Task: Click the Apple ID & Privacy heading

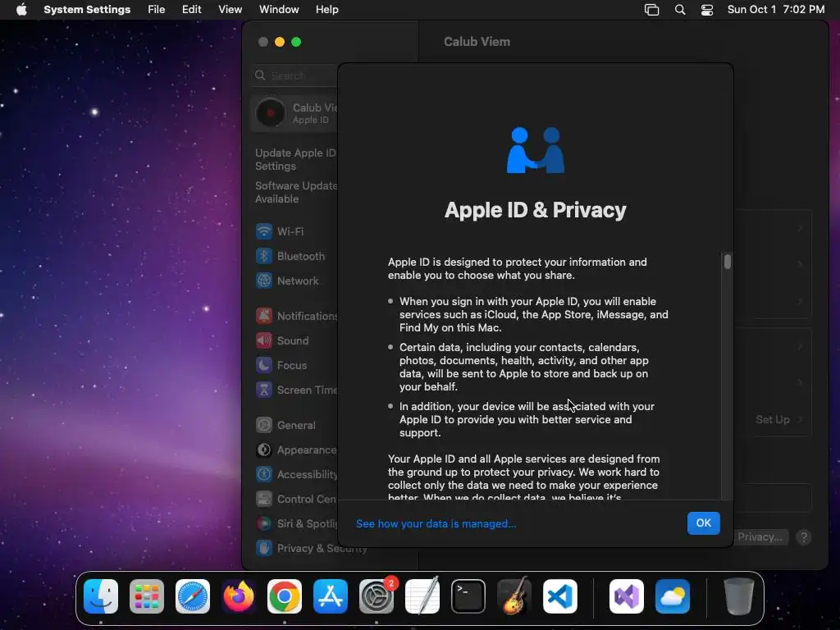Action: click(535, 210)
